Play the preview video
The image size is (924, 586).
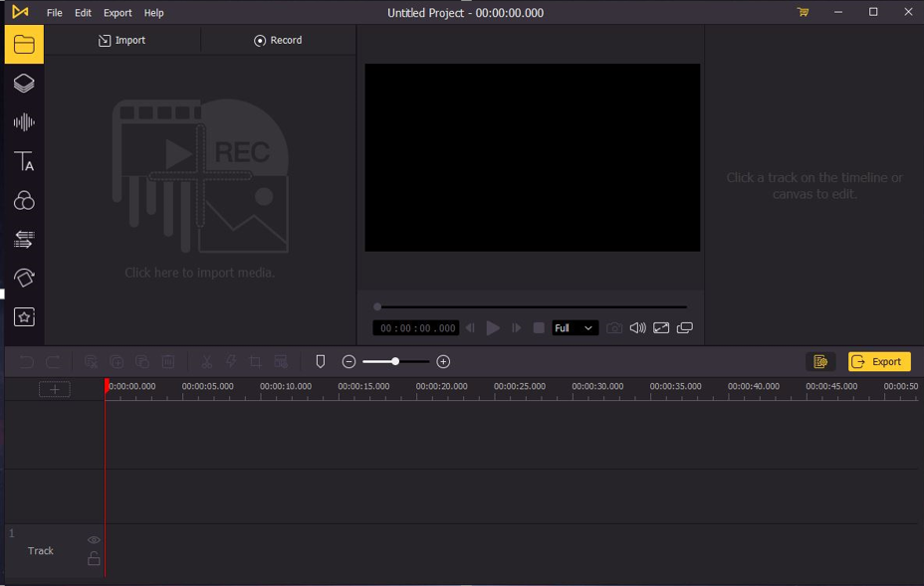pyautogui.click(x=493, y=328)
